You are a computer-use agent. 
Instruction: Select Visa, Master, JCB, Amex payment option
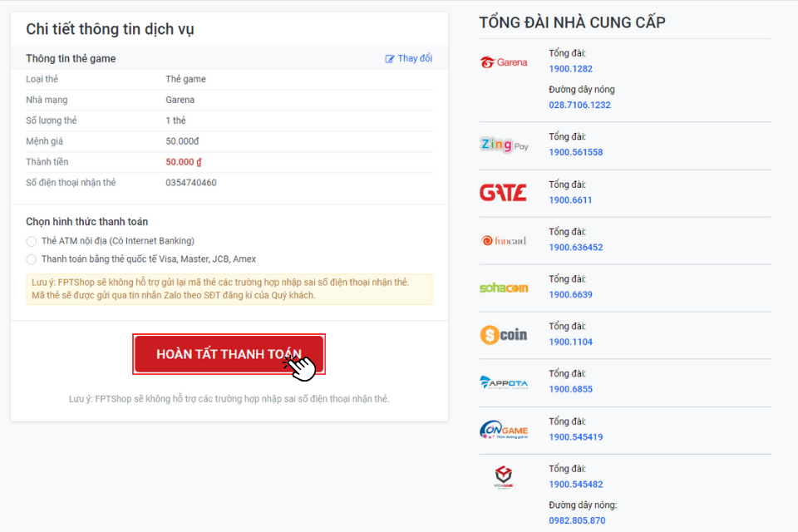point(32,259)
